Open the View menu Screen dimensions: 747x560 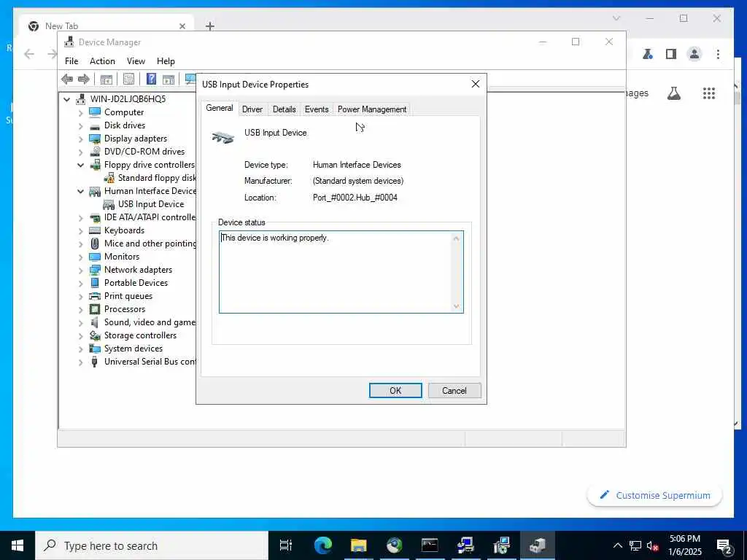(136, 61)
